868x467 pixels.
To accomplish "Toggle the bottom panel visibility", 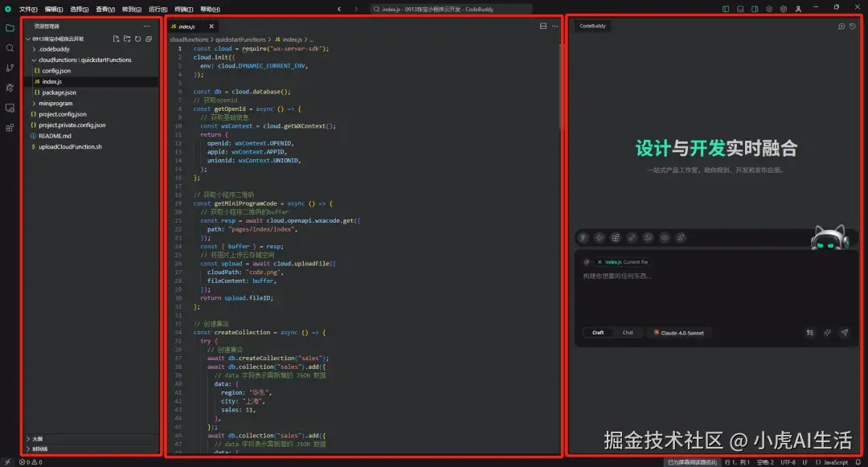I will tap(740, 9).
